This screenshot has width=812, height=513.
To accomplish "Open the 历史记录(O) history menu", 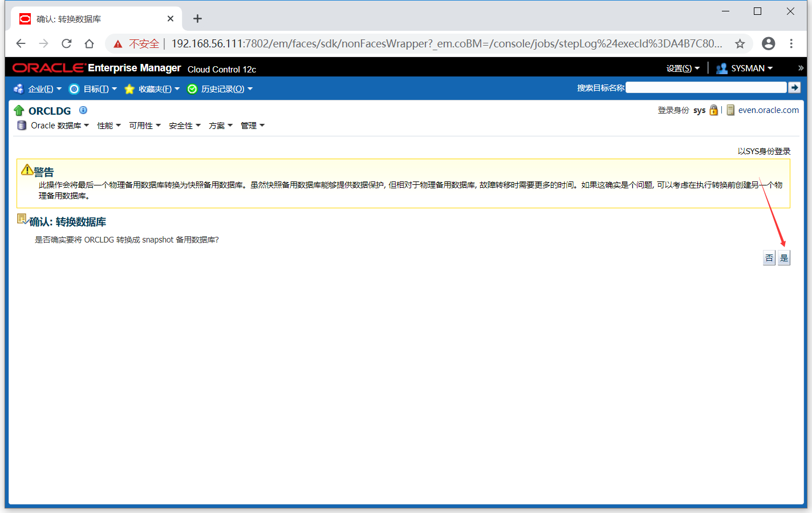I will pos(226,89).
